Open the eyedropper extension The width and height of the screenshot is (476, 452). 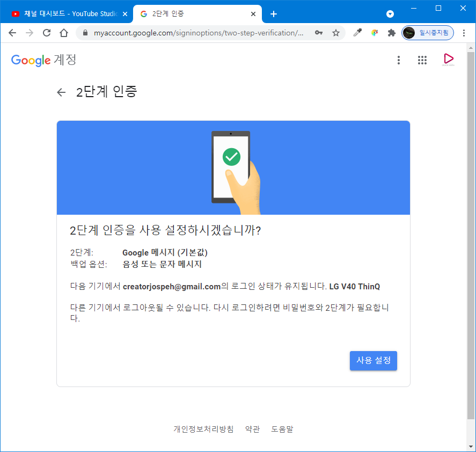357,33
